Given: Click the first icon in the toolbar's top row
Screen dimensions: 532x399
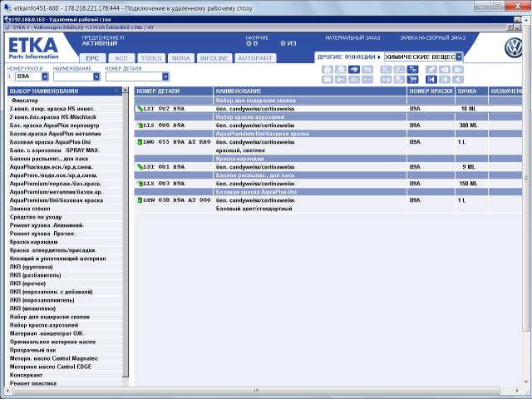Looking at the screenshot, I should coord(328,70).
